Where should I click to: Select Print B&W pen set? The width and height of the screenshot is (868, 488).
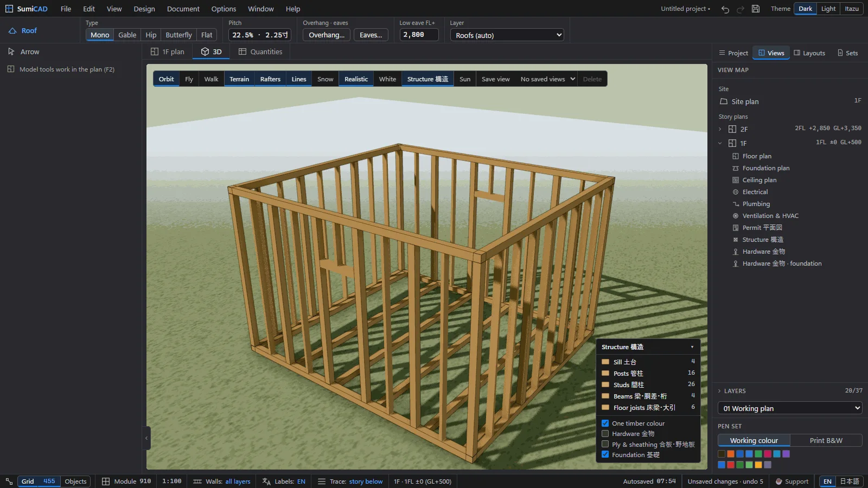826,440
